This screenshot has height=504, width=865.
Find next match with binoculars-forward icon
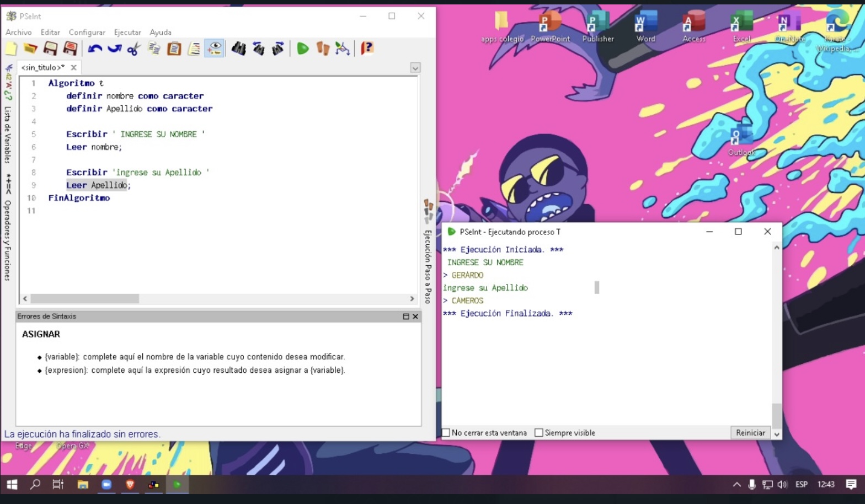278,49
